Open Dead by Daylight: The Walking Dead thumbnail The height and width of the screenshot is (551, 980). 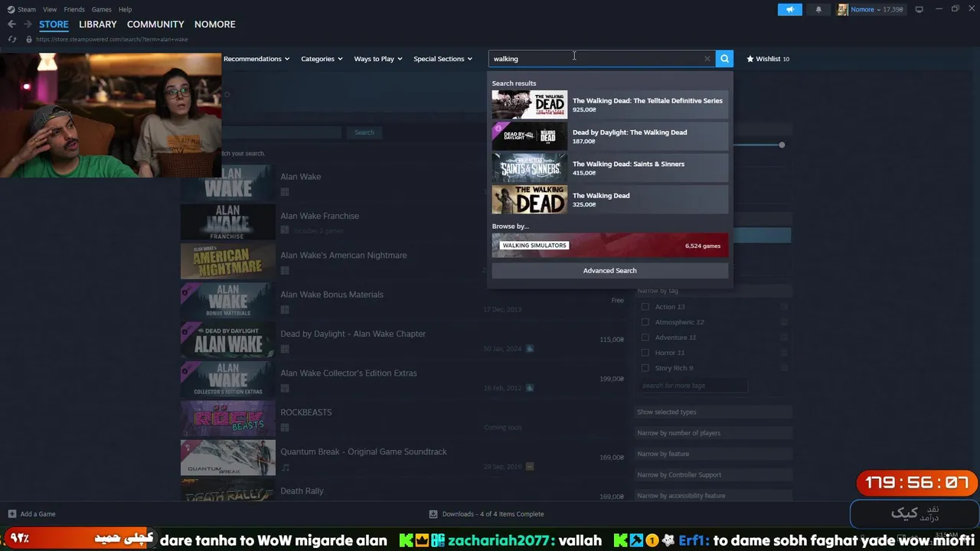point(530,136)
